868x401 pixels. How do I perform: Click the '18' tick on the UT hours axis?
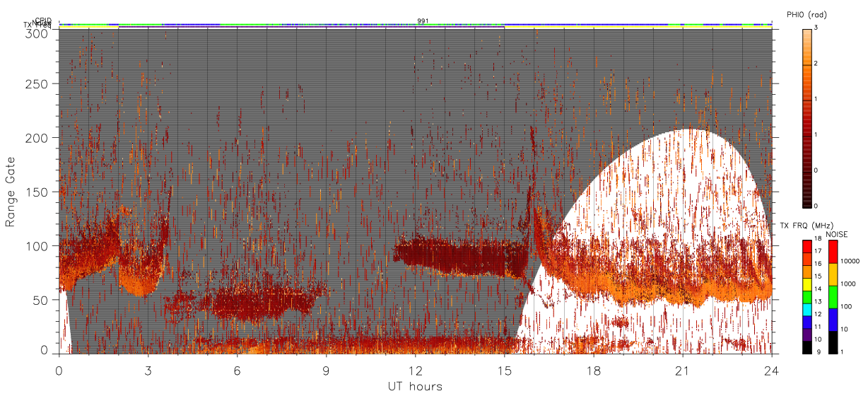click(x=594, y=370)
